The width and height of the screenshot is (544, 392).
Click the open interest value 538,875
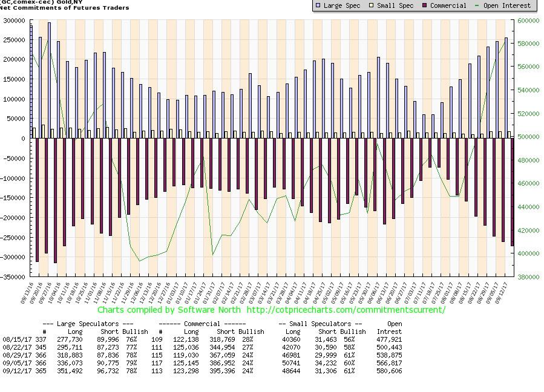389,355
